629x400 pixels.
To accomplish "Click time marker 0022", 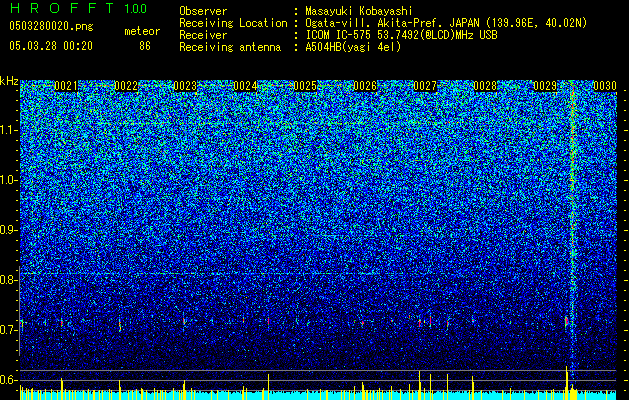I will pos(126,86).
